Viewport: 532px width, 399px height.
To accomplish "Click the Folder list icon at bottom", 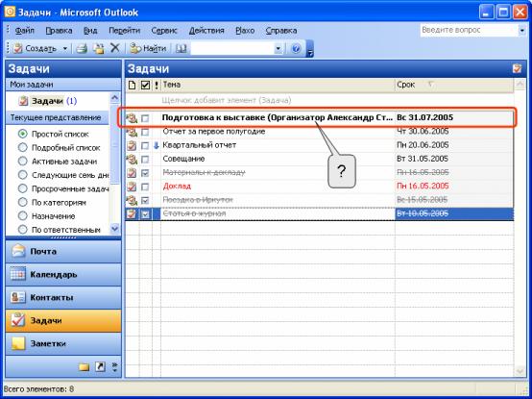I will (84, 366).
